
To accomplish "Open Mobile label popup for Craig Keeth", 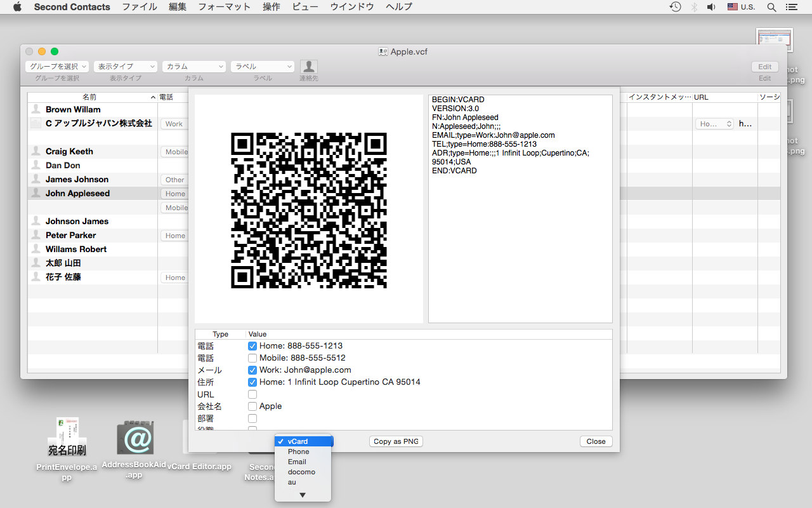I will (x=174, y=152).
